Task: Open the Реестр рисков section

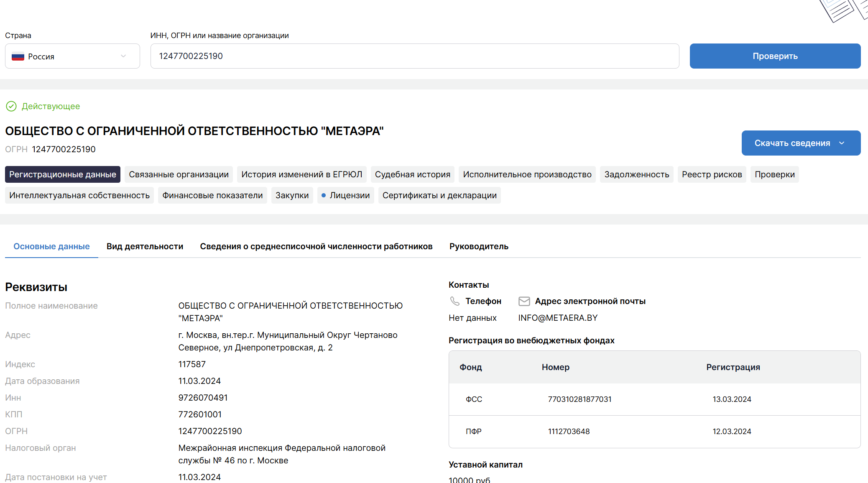Action: point(712,174)
